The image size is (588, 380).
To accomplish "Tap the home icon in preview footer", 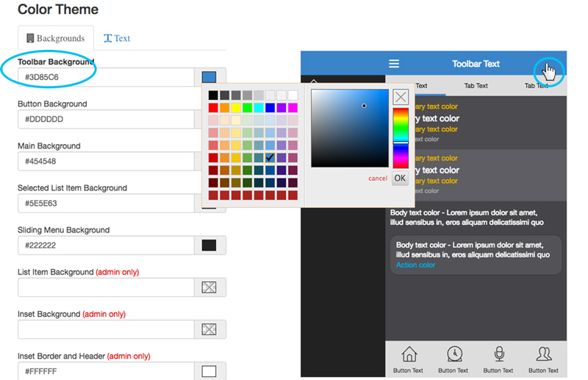I will pos(409,354).
